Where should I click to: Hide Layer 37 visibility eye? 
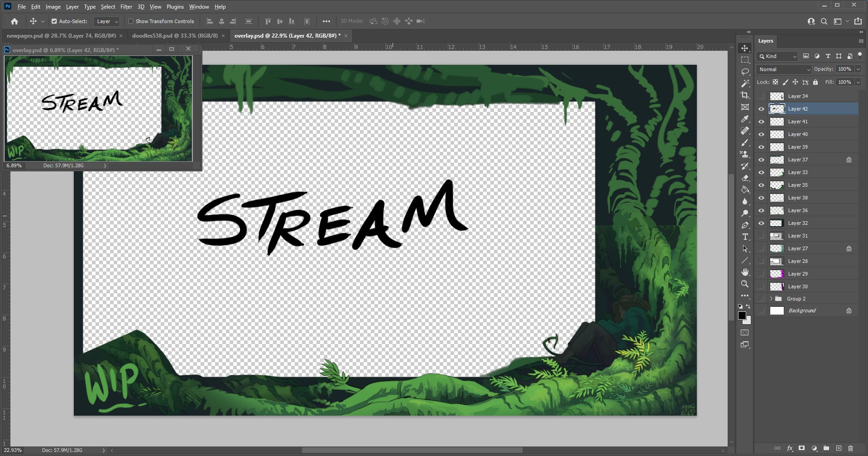pos(761,160)
